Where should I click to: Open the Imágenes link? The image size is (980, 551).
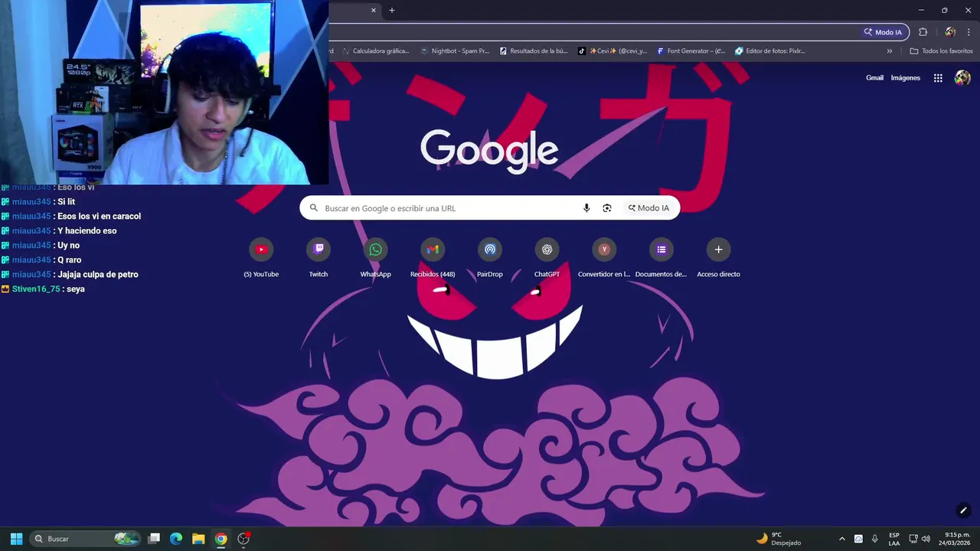tap(906, 78)
